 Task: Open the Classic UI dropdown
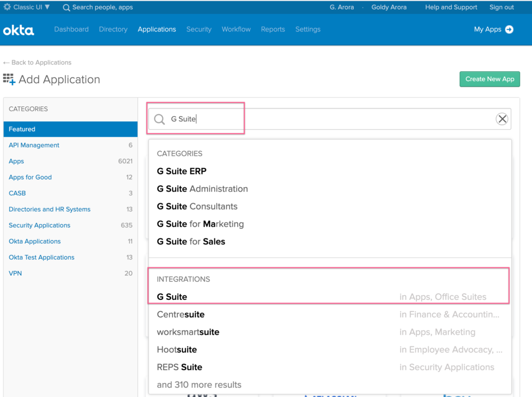tap(31, 7)
